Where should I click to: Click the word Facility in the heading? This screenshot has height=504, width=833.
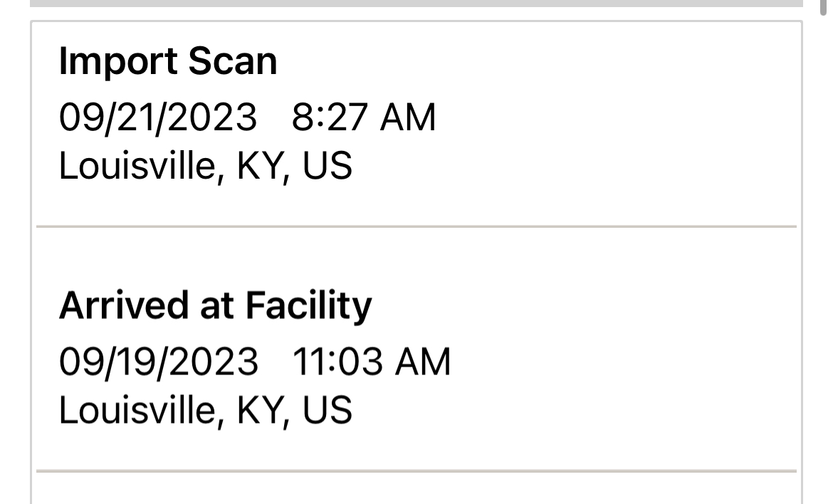coord(309,306)
